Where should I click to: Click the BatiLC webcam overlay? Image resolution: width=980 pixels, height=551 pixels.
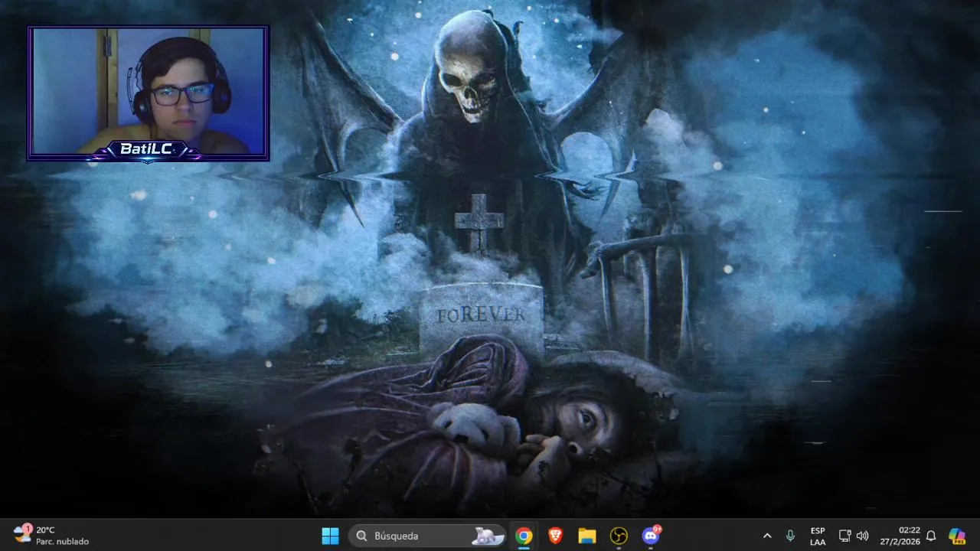point(149,93)
